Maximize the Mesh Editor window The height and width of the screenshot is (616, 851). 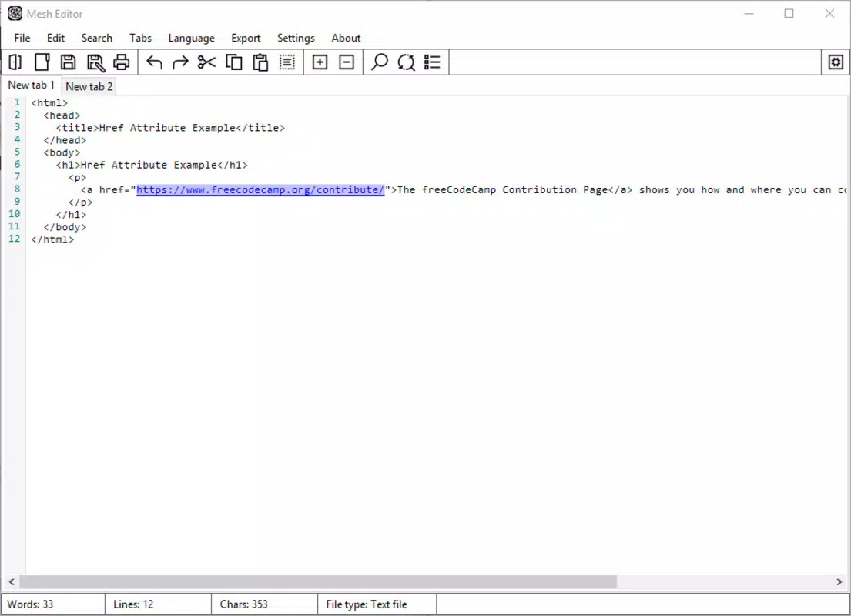click(x=789, y=14)
